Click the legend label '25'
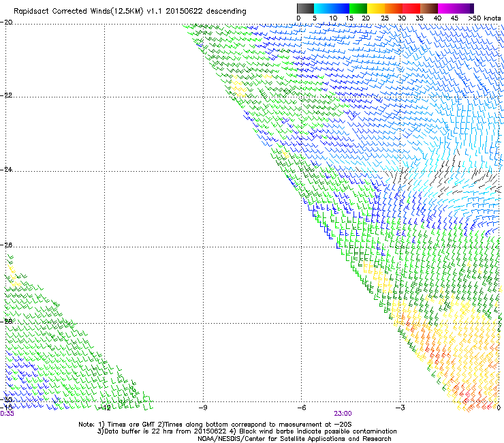Image resolution: width=504 pixels, height=443 pixels. [385, 18]
